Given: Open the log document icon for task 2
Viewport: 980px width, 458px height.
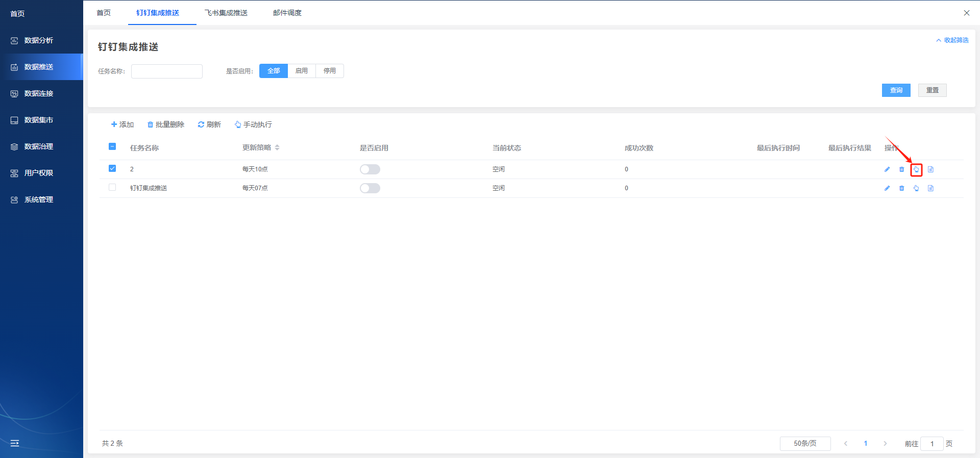Looking at the screenshot, I should coord(930,169).
